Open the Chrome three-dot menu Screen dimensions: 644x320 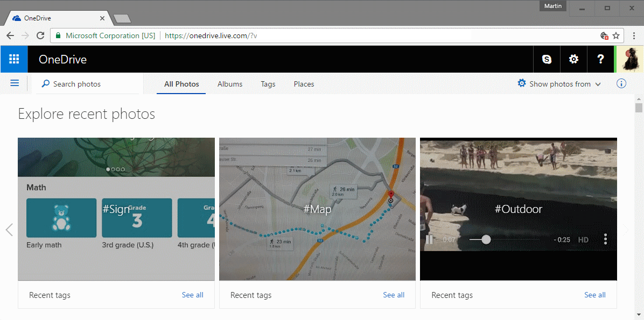point(634,35)
